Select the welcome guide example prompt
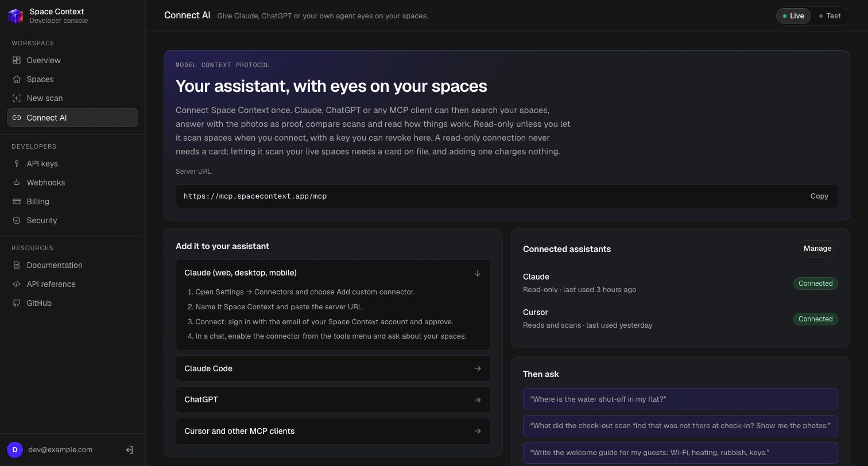The image size is (868, 466). coord(680,453)
